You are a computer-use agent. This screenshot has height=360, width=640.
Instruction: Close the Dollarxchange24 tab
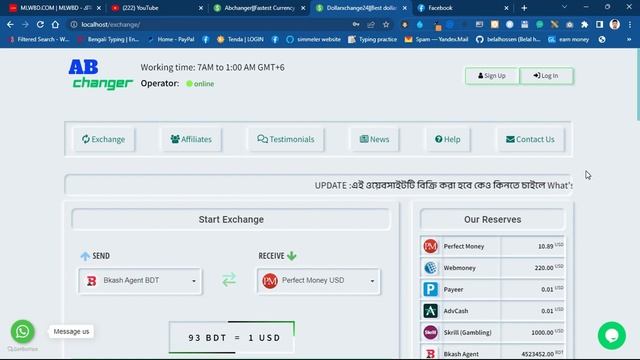(x=404, y=8)
